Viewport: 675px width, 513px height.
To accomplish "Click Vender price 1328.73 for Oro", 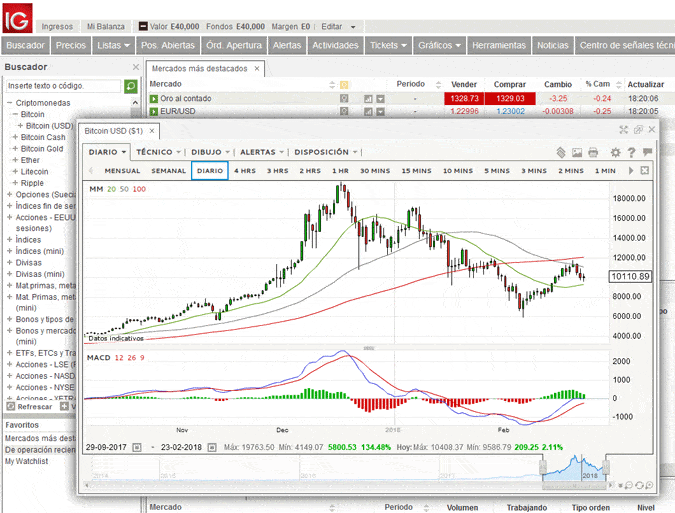I will pos(464,99).
